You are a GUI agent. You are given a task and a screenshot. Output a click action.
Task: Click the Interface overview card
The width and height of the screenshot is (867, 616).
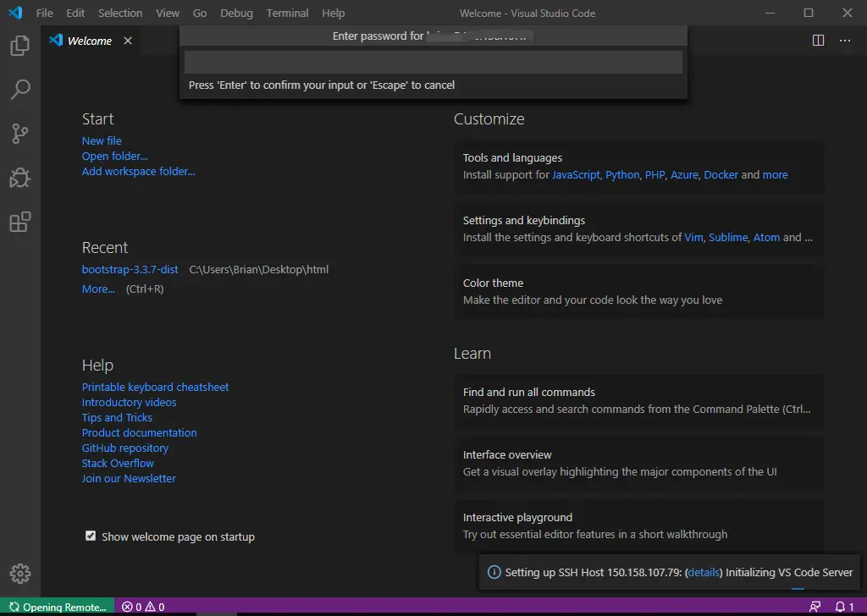638,463
